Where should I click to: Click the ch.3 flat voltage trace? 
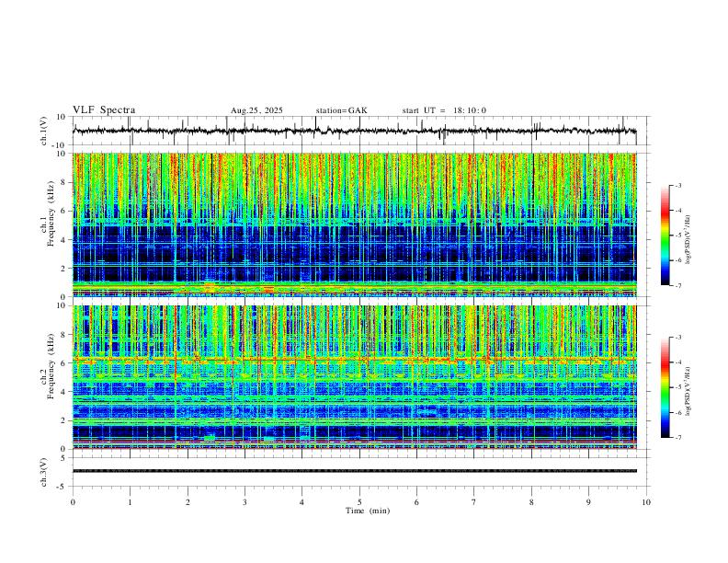pyautogui.click(x=354, y=471)
